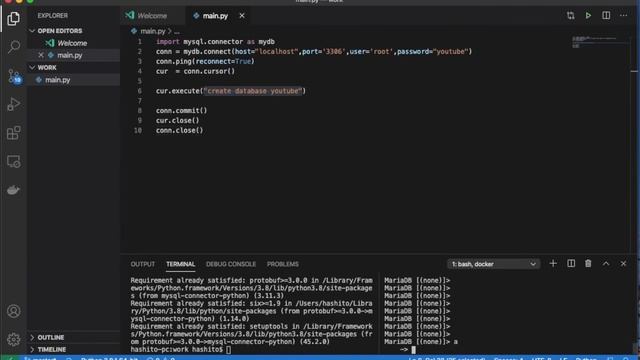Open the Source Control view icon
640x360 pixels.
pyautogui.click(x=13, y=76)
